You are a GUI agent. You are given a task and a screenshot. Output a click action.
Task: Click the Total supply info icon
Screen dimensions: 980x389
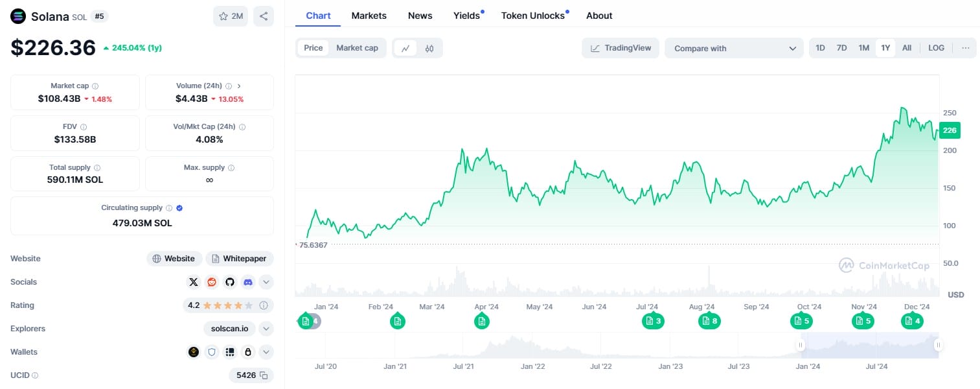click(x=97, y=168)
